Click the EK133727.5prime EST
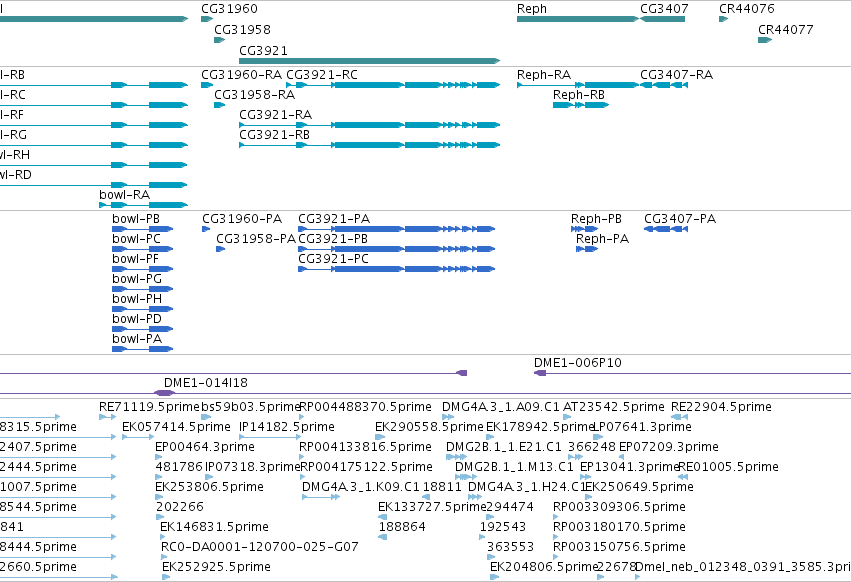The width and height of the screenshot is (851, 582). coord(382,517)
